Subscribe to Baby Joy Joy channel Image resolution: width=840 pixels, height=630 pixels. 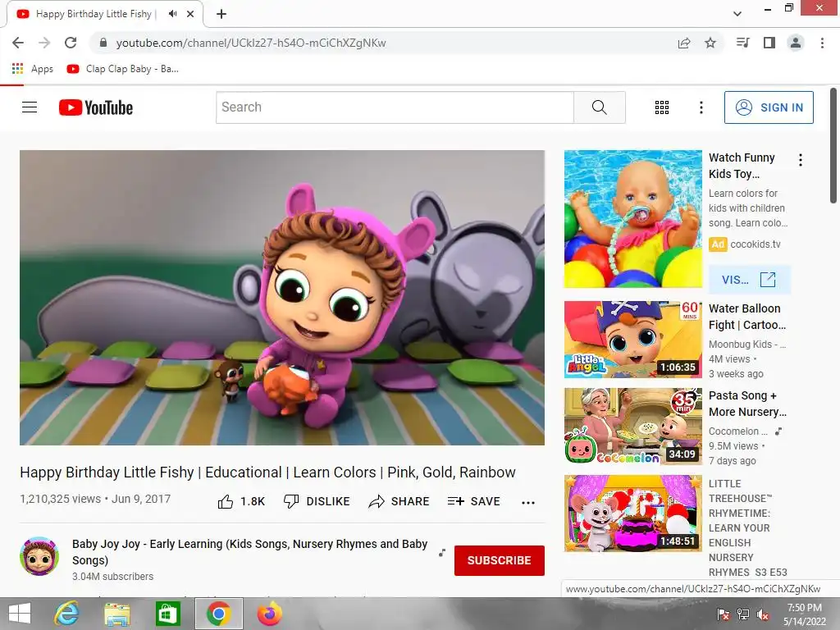point(500,560)
